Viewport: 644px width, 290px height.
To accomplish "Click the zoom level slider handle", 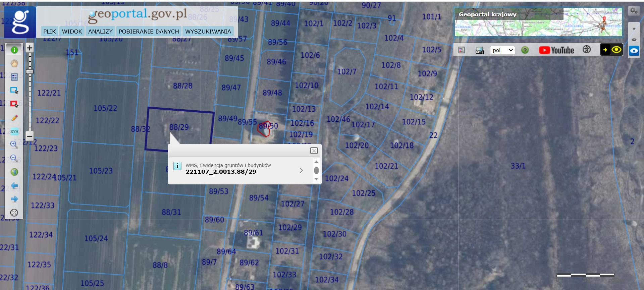I will pyautogui.click(x=30, y=71).
